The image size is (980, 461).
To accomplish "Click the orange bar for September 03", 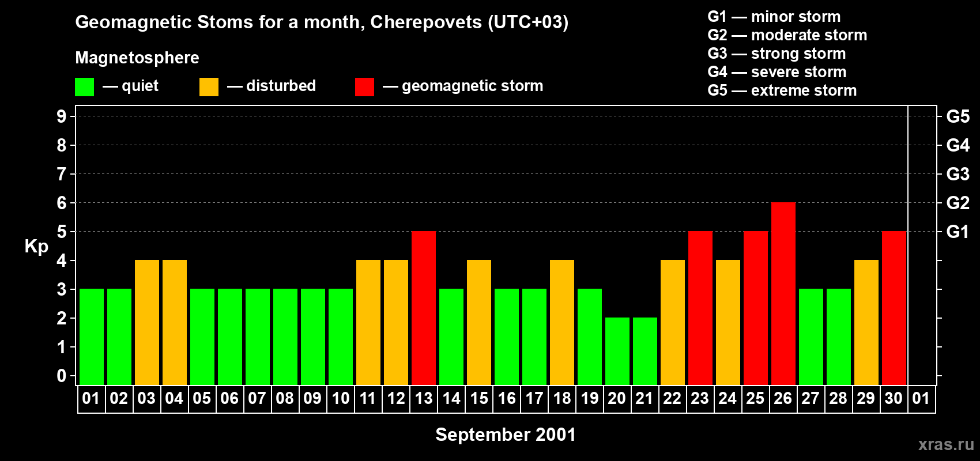I will 146,322.
